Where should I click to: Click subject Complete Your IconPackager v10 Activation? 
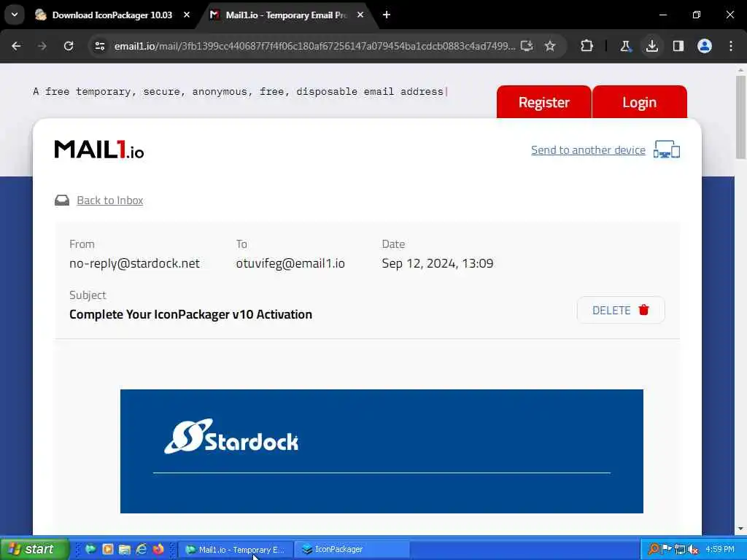pos(190,314)
